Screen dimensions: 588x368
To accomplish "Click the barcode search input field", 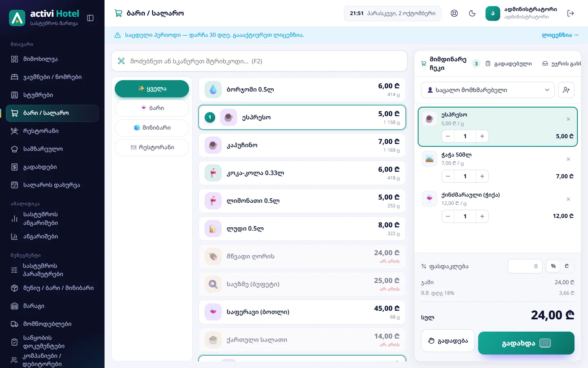I will point(259,61).
